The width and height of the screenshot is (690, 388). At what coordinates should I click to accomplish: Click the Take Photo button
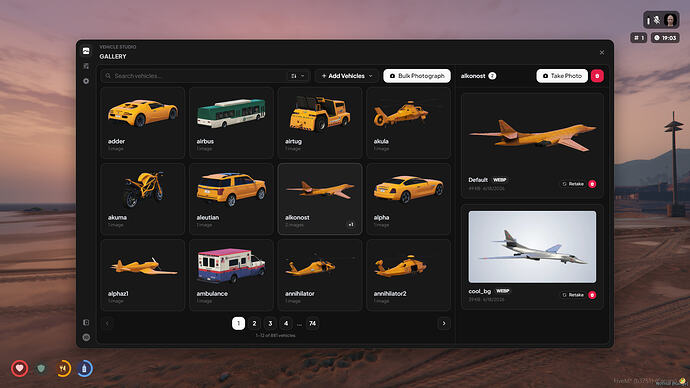coord(562,76)
